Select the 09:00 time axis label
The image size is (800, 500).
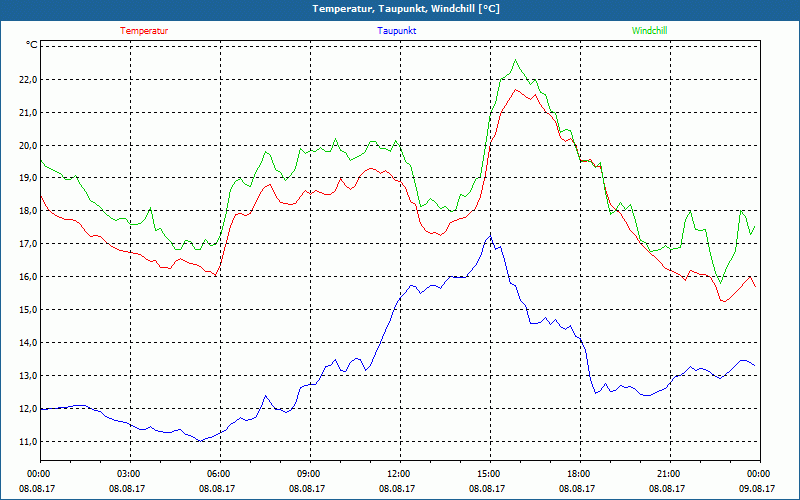pos(309,474)
